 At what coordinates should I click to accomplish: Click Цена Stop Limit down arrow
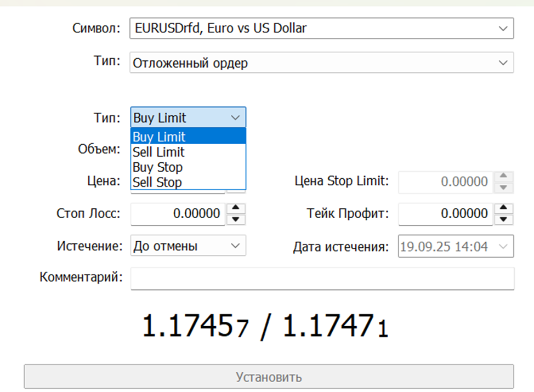click(x=504, y=188)
